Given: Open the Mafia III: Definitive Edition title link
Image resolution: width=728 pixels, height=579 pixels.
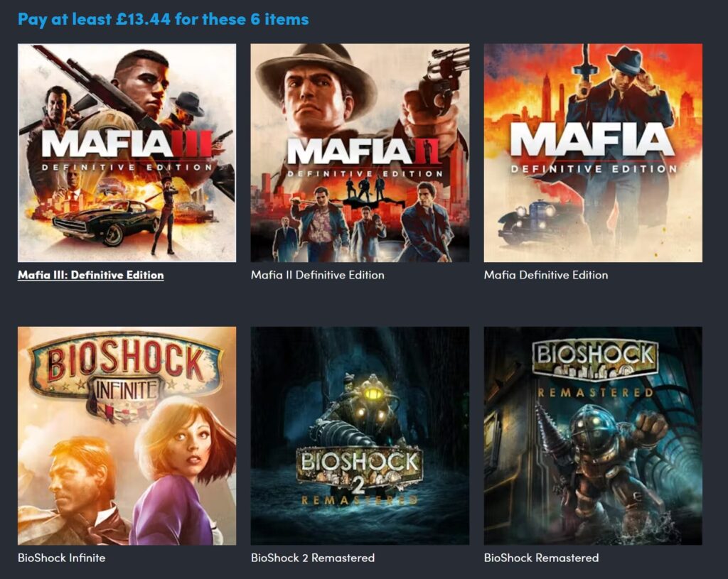Looking at the screenshot, I should coord(90,275).
